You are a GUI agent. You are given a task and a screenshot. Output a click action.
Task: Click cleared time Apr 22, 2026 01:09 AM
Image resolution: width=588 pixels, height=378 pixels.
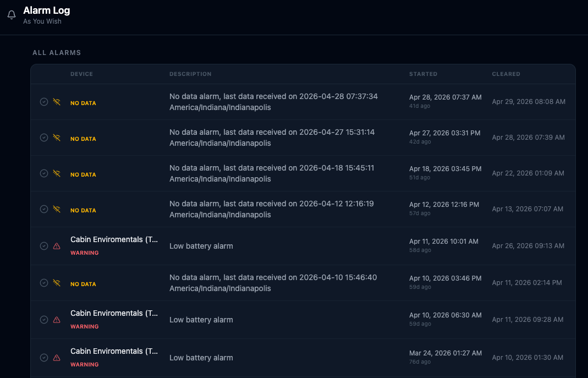click(528, 173)
